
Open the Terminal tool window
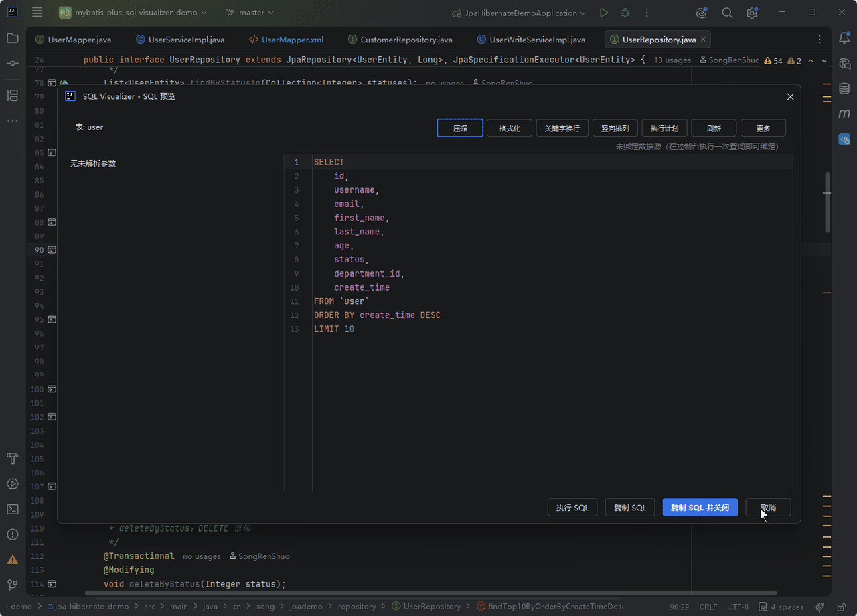(13, 509)
